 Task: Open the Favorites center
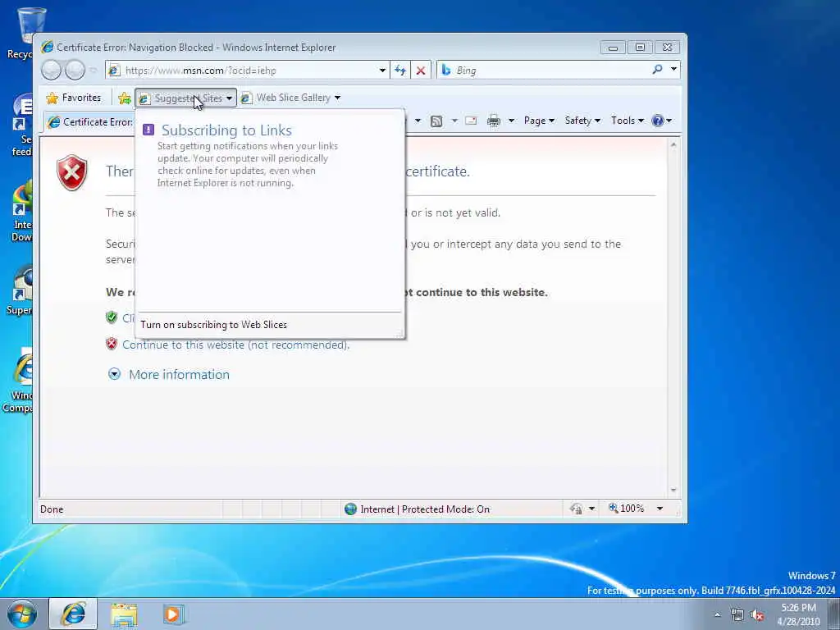tap(74, 98)
